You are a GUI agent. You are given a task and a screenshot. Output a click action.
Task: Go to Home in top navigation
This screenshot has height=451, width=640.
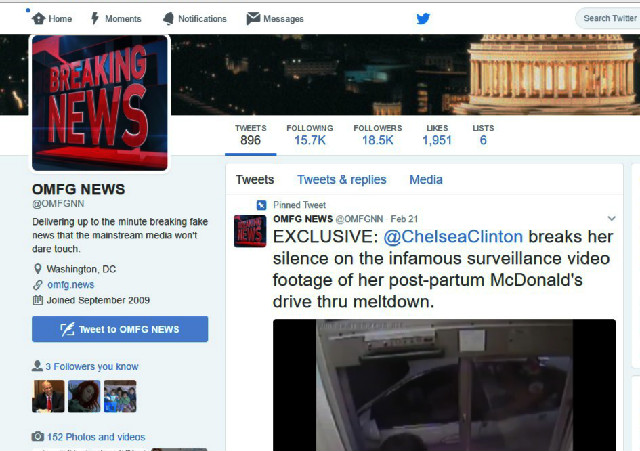pyautogui.click(x=52, y=19)
